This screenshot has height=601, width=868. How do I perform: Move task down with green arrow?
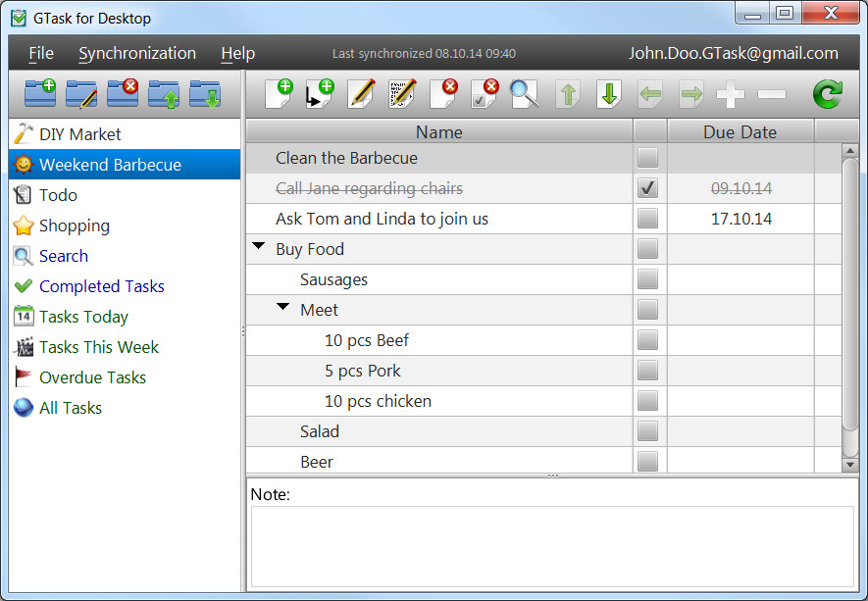click(x=609, y=93)
